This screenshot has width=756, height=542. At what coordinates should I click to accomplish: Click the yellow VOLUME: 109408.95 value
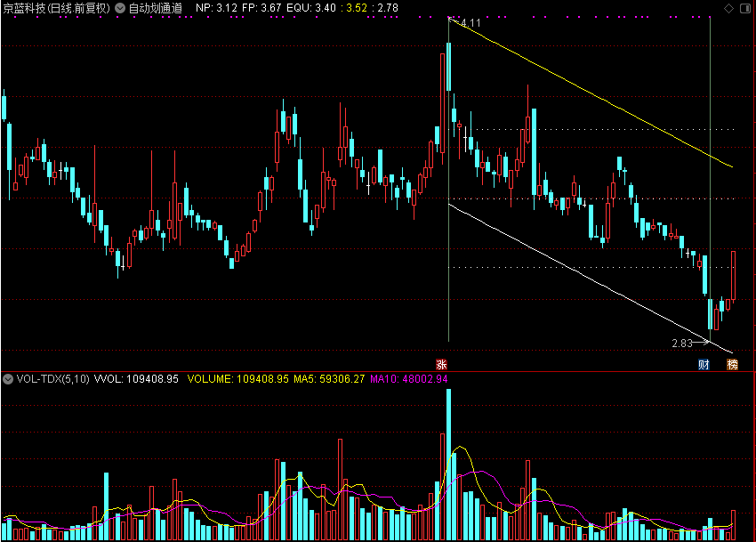[x=237, y=379]
